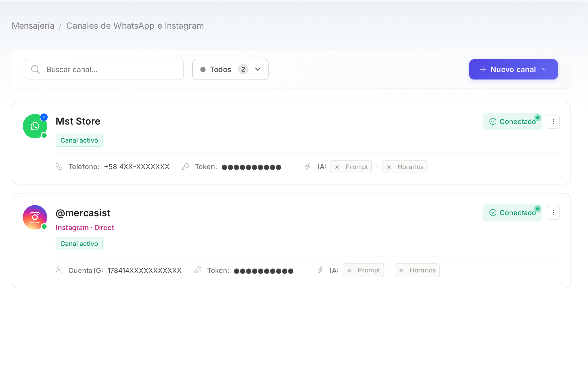Image resolution: width=588 pixels, height=371 pixels.
Task: Click the verified badge on Mst Store avatar
Action: pos(44,117)
